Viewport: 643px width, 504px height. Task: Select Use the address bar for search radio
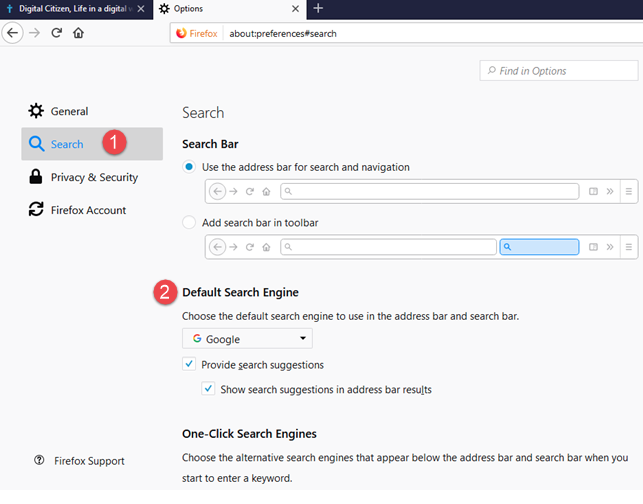coord(189,167)
